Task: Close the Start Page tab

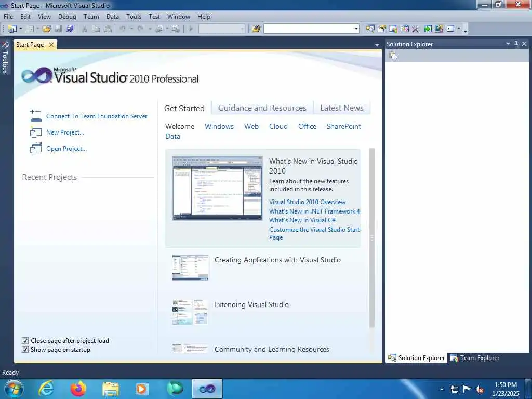Action: [51, 45]
